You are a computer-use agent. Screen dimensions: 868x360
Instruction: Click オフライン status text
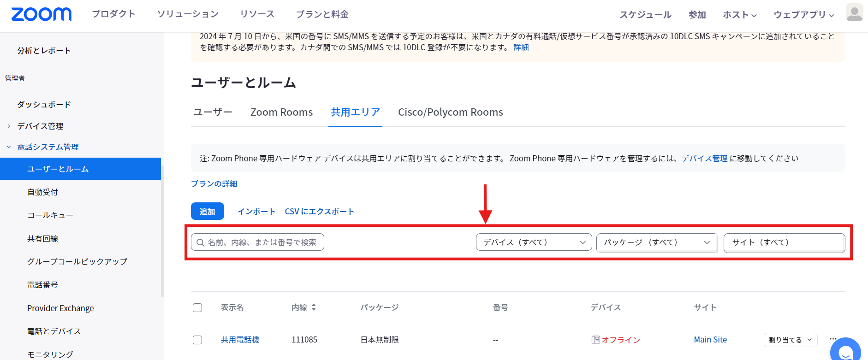[x=621, y=340]
